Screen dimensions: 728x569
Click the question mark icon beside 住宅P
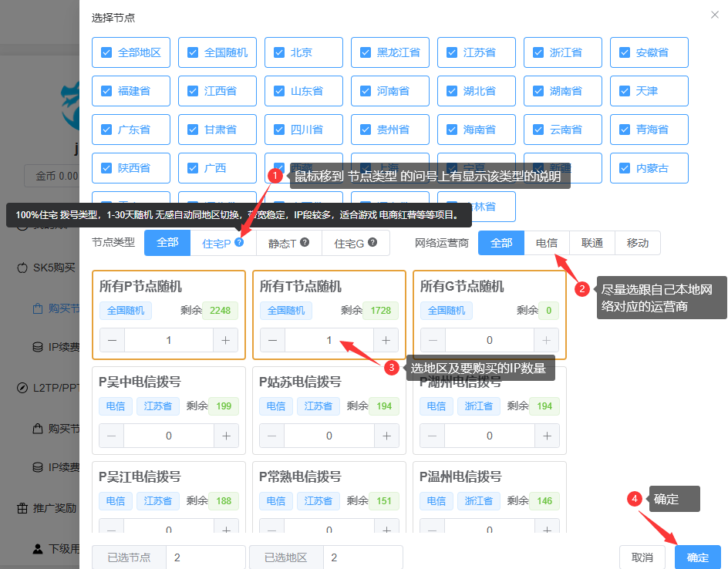(240, 242)
